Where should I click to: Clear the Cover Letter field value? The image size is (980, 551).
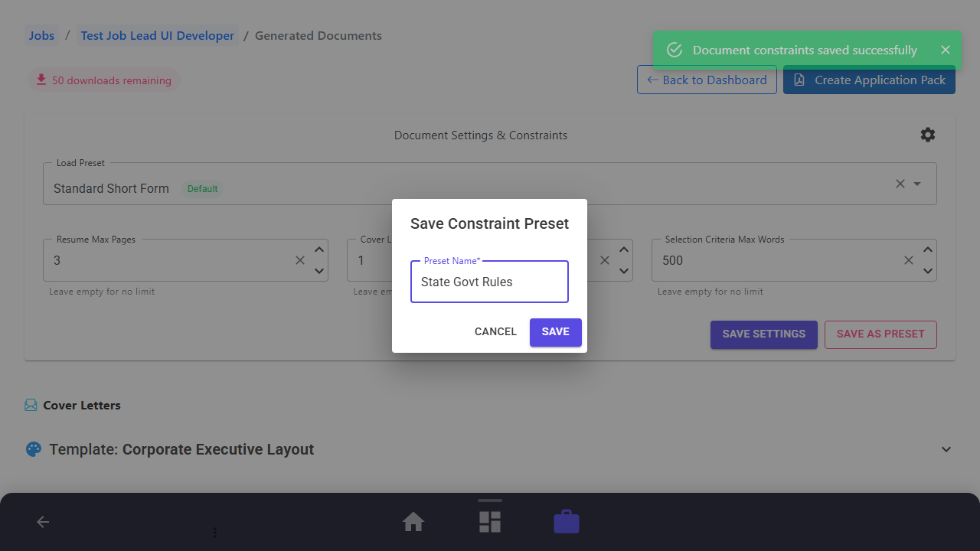[x=605, y=260]
